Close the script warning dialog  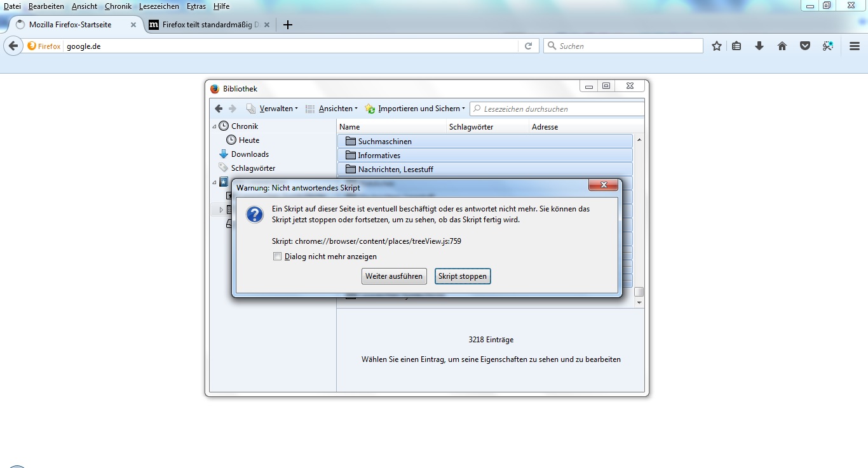tap(603, 185)
